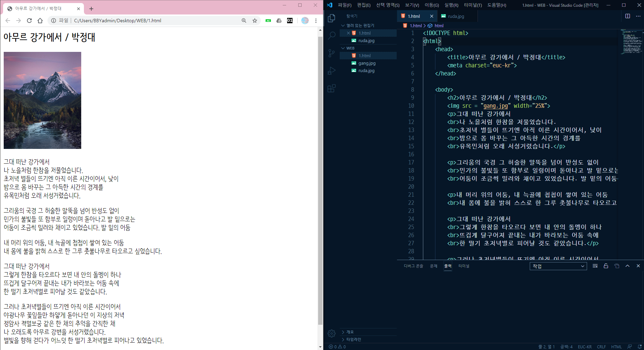The width and height of the screenshot is (644, 350).
Task: Open the 보기(V) menu
Action: (x=412, y=5)
